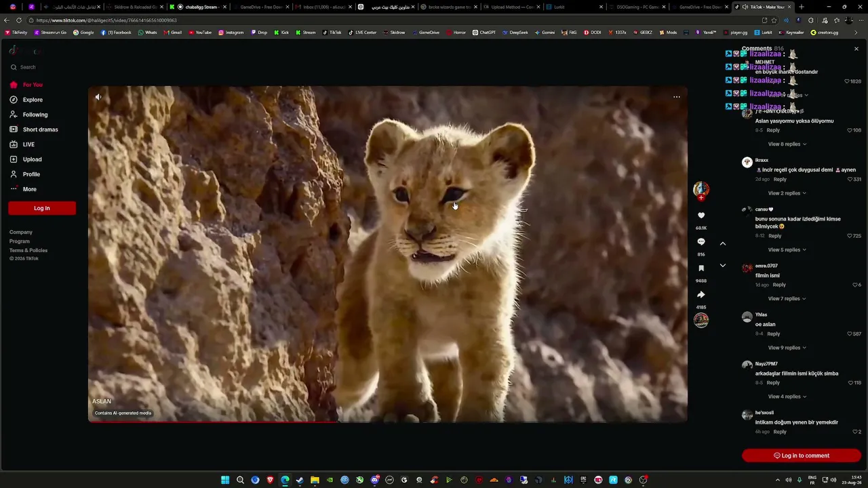Open the ikraxx commenter avatar
868x488 pixels.
point(747,162)
